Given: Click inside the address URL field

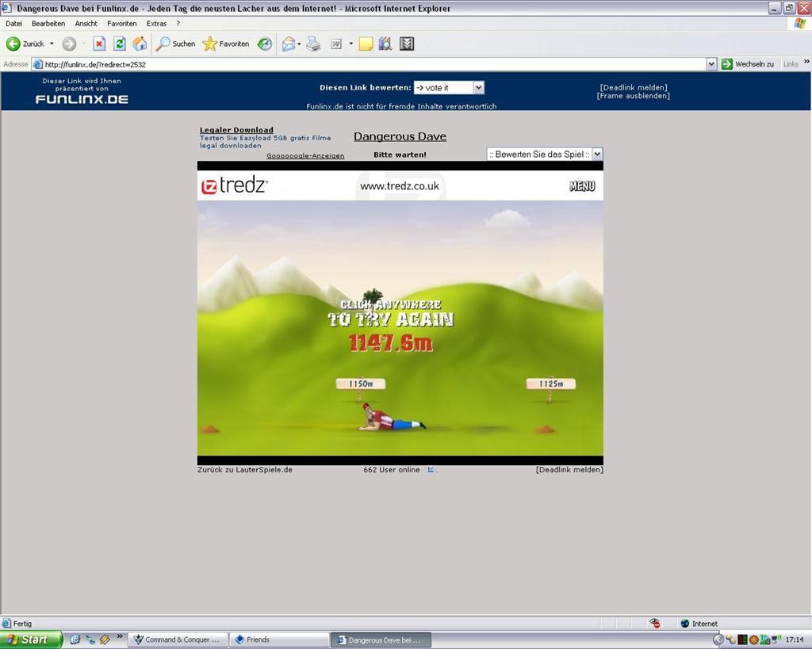Looking at the screenshot, I should (x=373, y=64).
